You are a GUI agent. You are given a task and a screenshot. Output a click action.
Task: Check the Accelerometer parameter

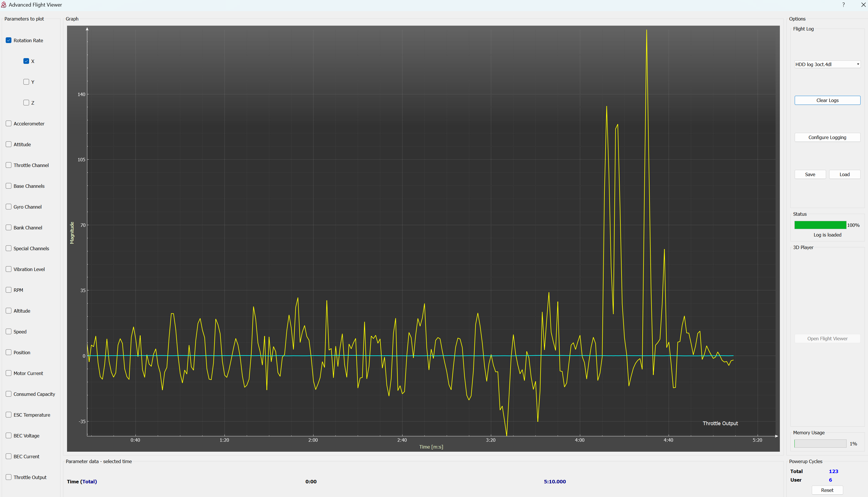(9, 124)
